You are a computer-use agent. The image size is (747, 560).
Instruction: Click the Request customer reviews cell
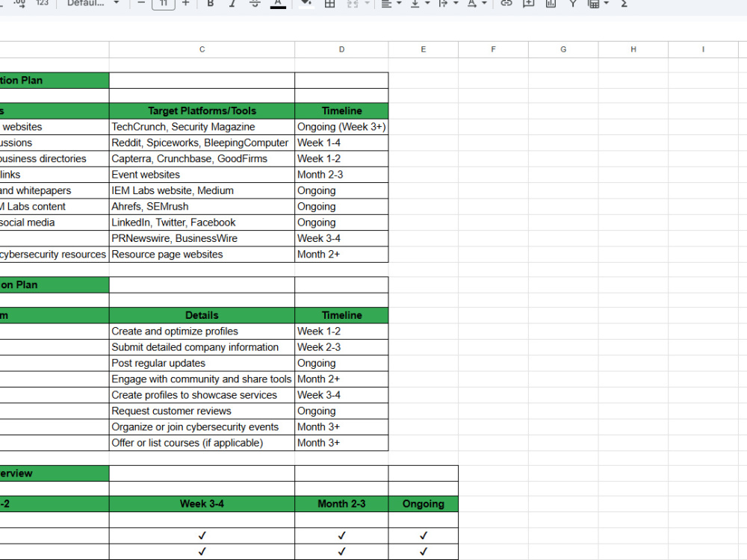point(202,411)
